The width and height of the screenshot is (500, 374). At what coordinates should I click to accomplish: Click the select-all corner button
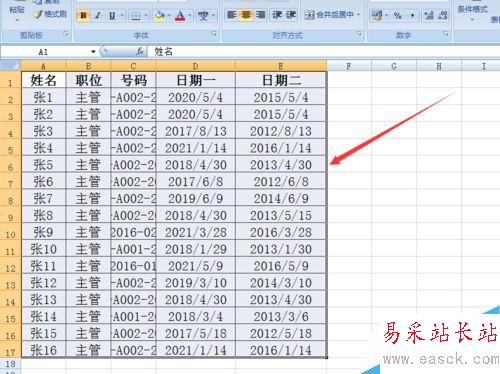tap(11, 66)
